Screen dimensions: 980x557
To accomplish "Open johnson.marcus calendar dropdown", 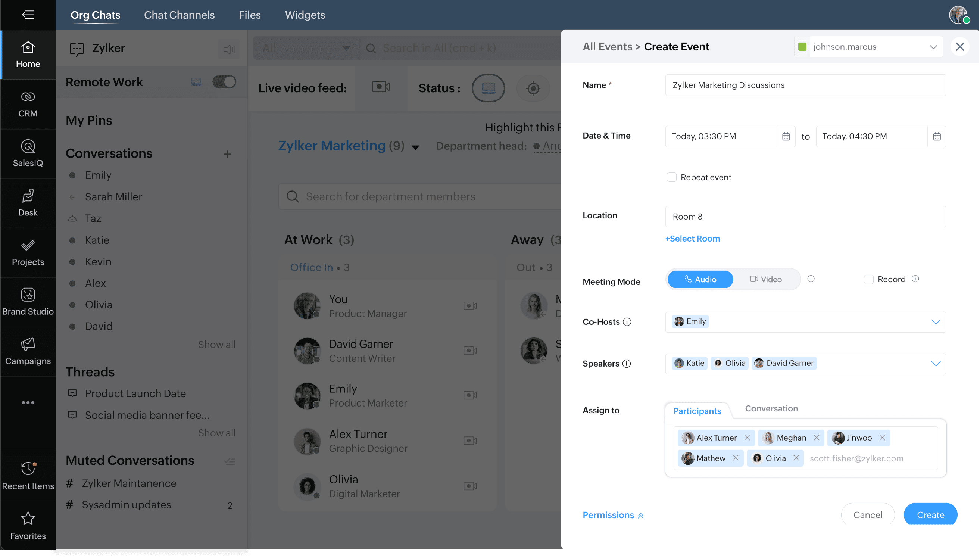I will point(933,47).
